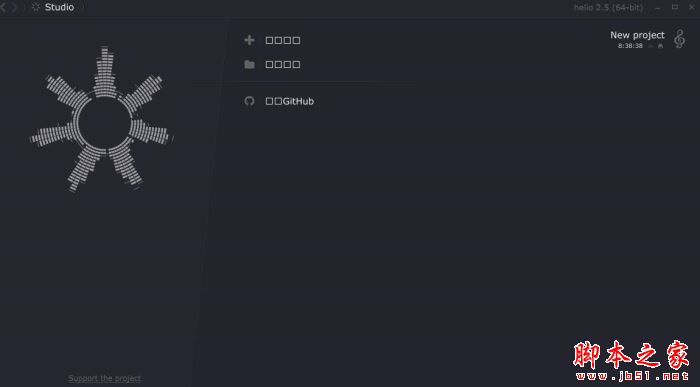Viewport: 700px width, 387px height.
Task: Open the 'Support the project' link
Action: (104, 379)
